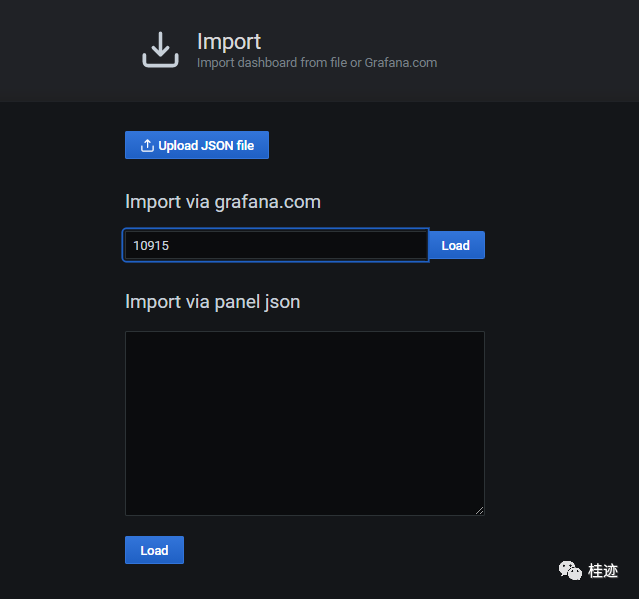
Task: Focus the grafana.com dashboard ID input field
Action: click(276, 245)
